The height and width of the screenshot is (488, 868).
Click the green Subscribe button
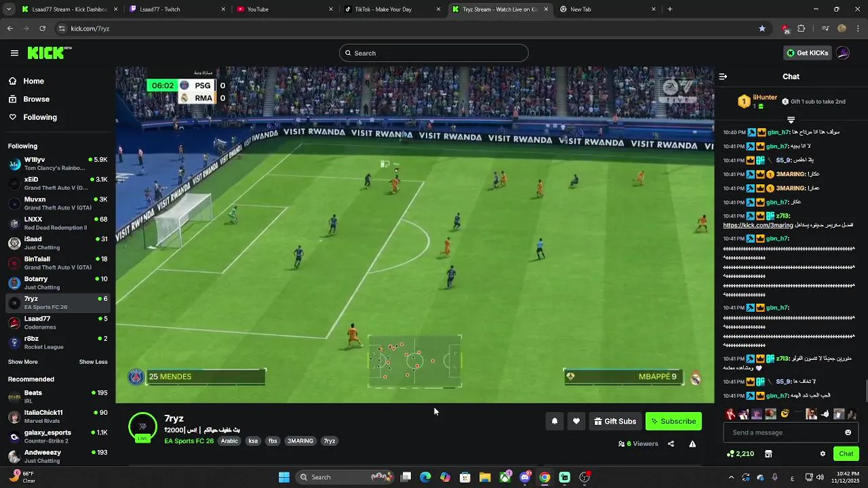[x=673, y=421]
